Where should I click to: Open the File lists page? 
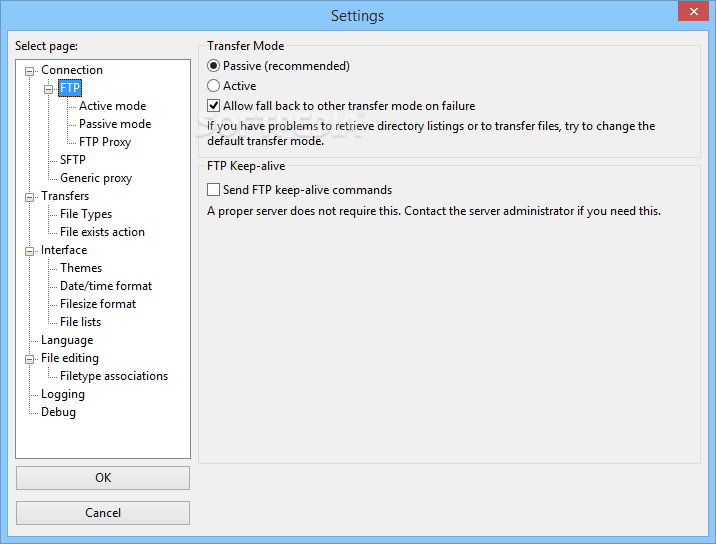(80, 322)
